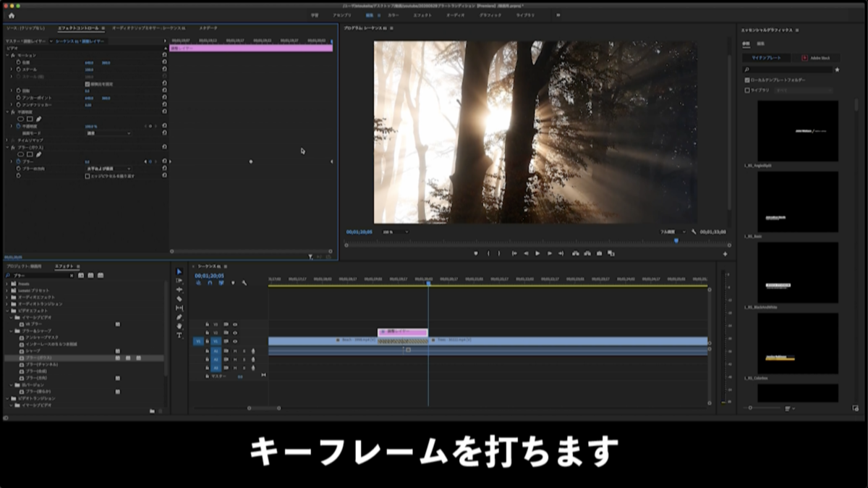Open the ブラーの方向 direction dropdown
Screen dimensions: 868x488
coord(109,169)
